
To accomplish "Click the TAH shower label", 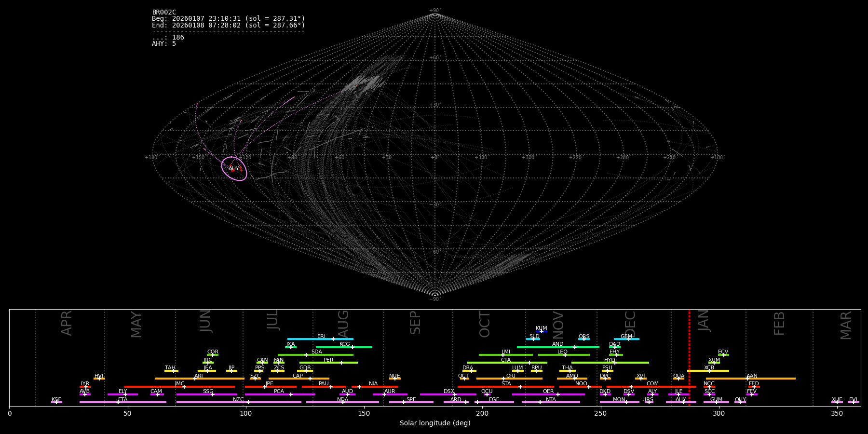I will [x=170, y=368].
